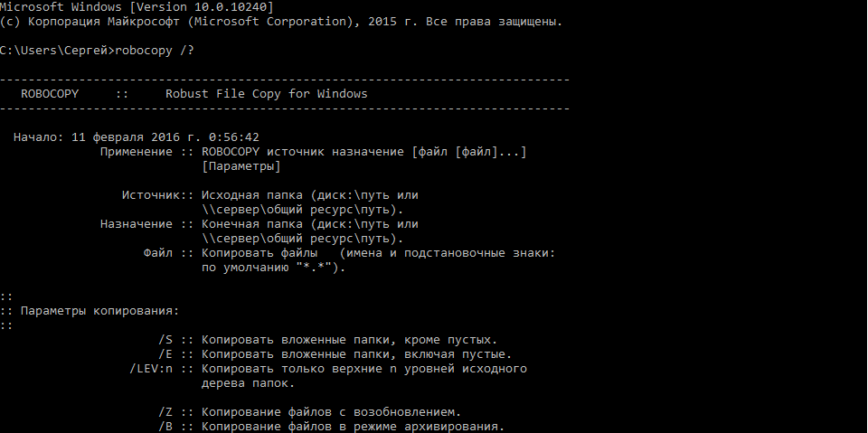Click the "[Параметры]" text
Screen dimensions: 868x433
(x=241, y=165)
